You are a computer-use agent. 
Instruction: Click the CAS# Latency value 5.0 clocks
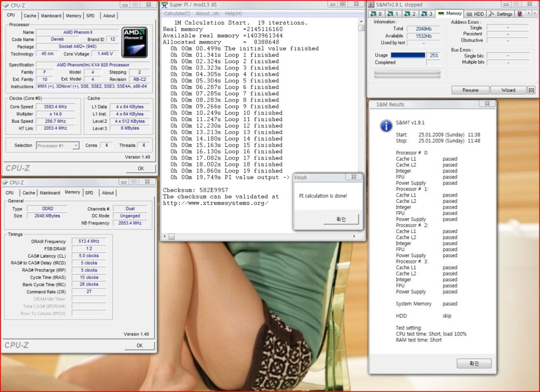[x=89, y=256]
